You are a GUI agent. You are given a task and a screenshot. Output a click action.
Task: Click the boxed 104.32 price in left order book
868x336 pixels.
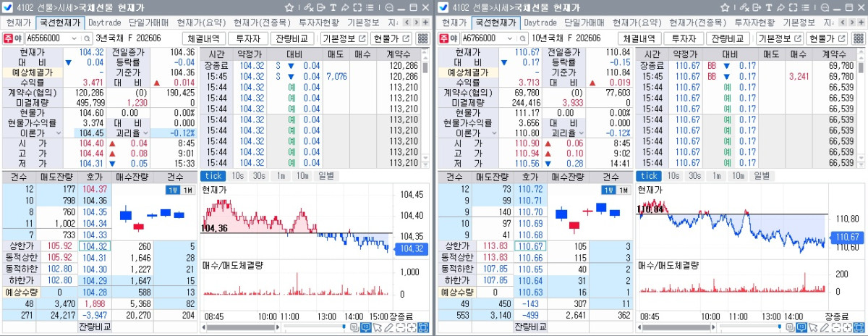tap(95, 245)
